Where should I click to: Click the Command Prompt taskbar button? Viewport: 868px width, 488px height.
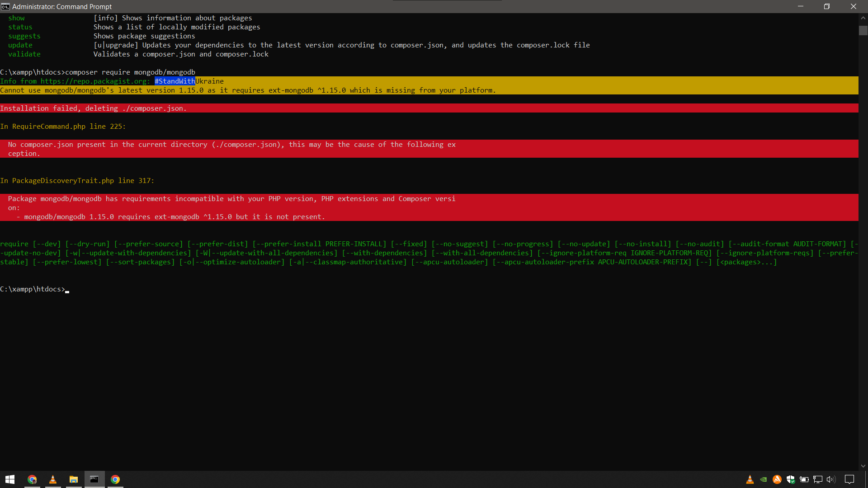[94, 479]
